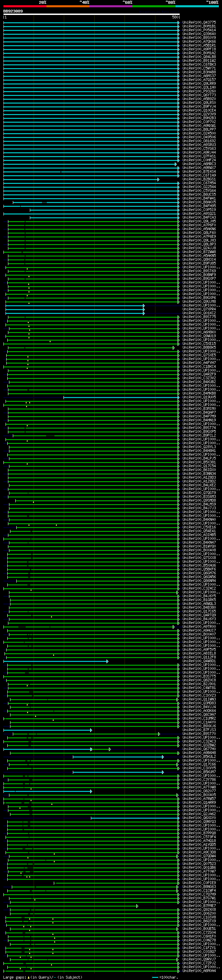Select hit label UniRef100_O22544

coord(199,187)
